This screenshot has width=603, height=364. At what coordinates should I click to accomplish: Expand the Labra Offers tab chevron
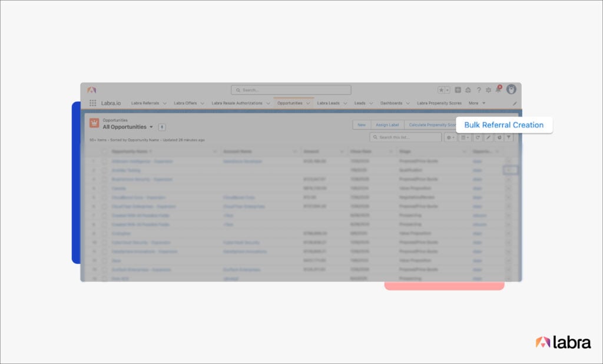point(203,103)
